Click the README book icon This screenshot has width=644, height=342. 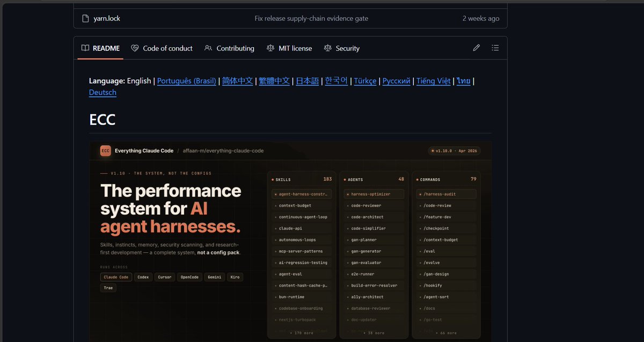(85, 48)
